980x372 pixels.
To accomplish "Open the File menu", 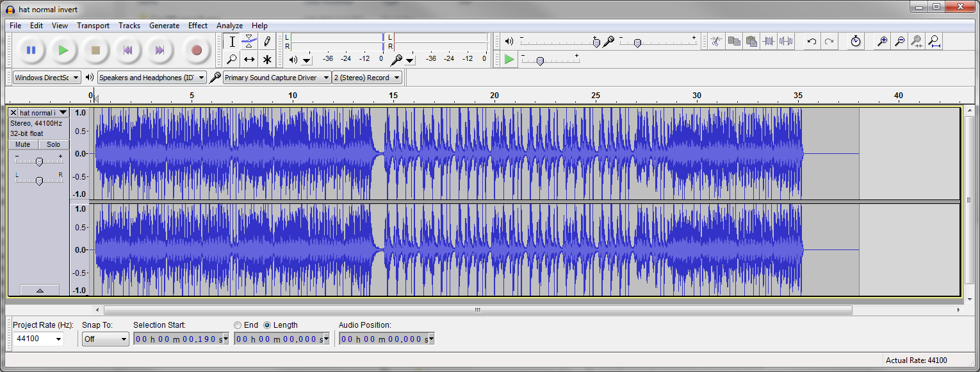I will pyautogui.click(x=15, y=26).
